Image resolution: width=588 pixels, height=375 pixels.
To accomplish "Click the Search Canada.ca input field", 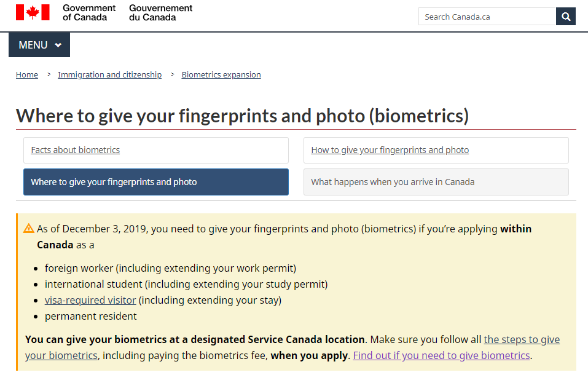I will (487, 17).
